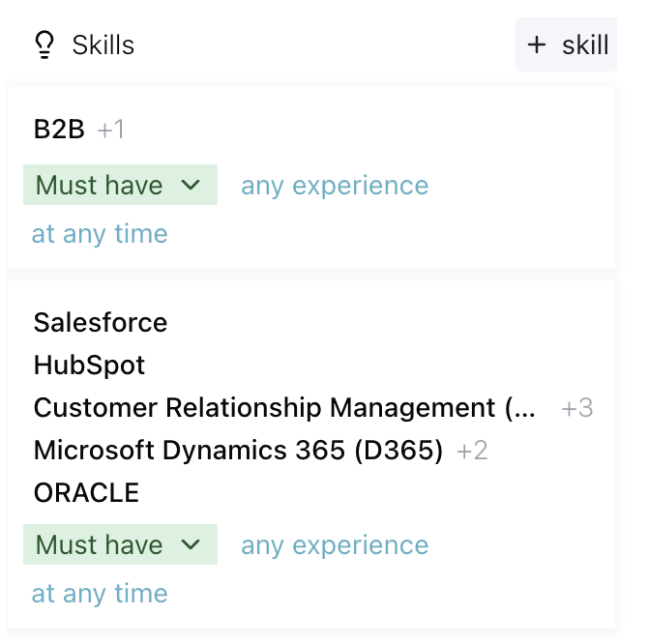Viewport: 648px width, 644px height.
Task: Click Microsoft Dynamics 365 (D365) skill
Action: (x=238, y=451)
